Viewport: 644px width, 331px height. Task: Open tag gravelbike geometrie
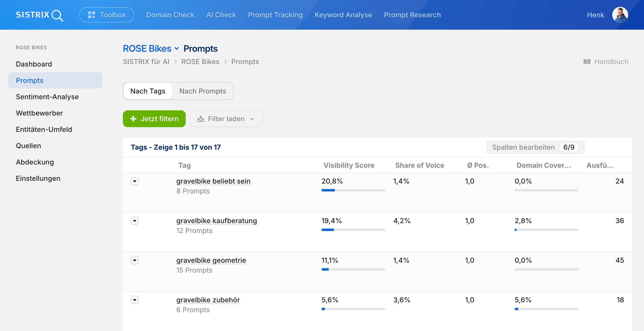(211, 260)
